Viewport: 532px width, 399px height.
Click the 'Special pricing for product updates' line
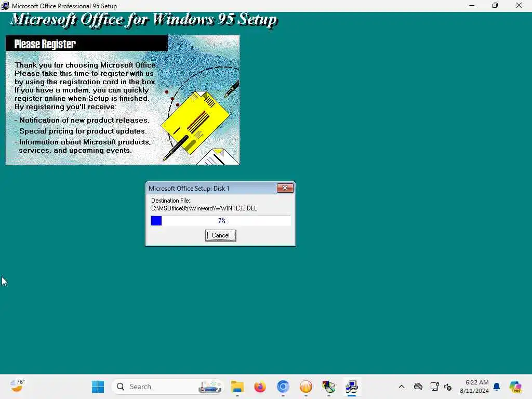click(81, 131)
